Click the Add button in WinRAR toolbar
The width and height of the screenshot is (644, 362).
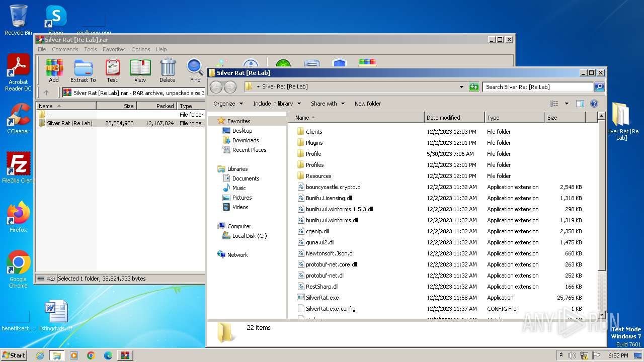point(54,71)
